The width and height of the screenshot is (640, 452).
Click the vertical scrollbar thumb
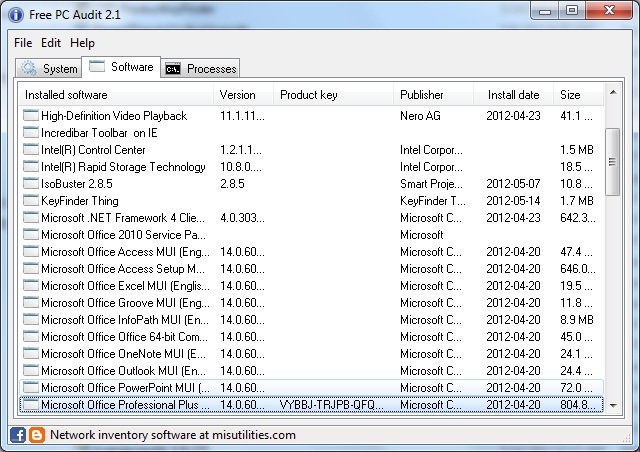click(613, 162)
